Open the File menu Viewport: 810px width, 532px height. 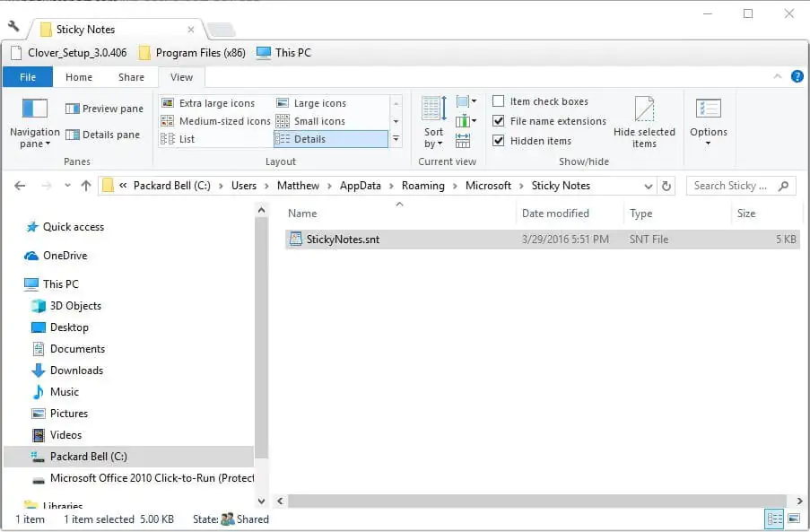[28, 77]
